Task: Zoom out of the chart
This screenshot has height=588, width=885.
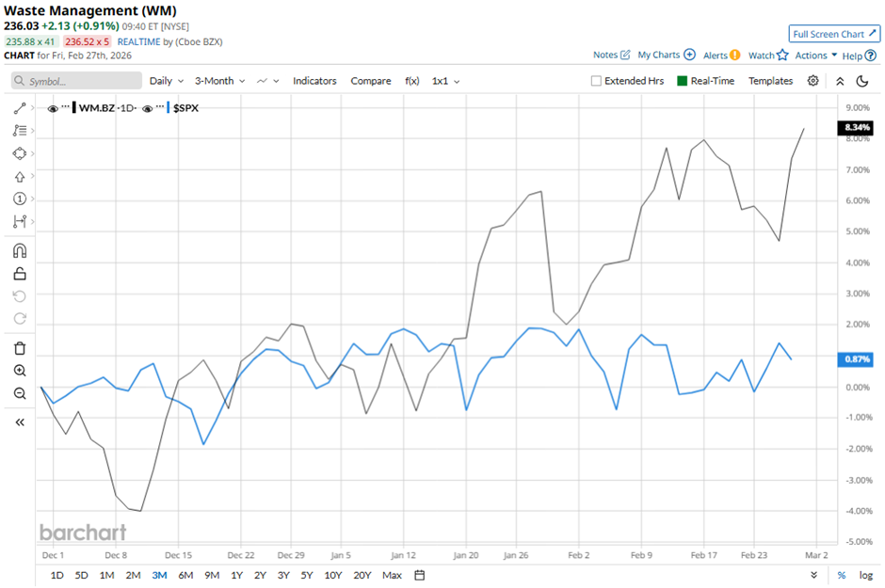Action: click(20, 393)
